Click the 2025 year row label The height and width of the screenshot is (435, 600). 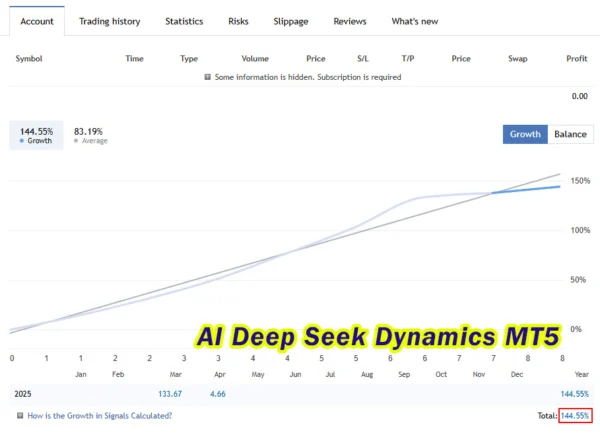[23, 394]
